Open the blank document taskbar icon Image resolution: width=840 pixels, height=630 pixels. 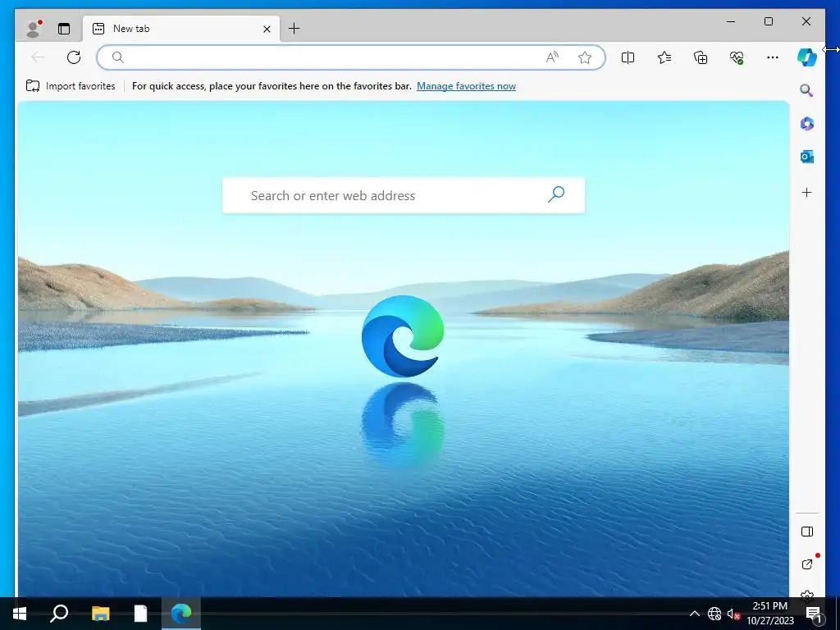140,614
